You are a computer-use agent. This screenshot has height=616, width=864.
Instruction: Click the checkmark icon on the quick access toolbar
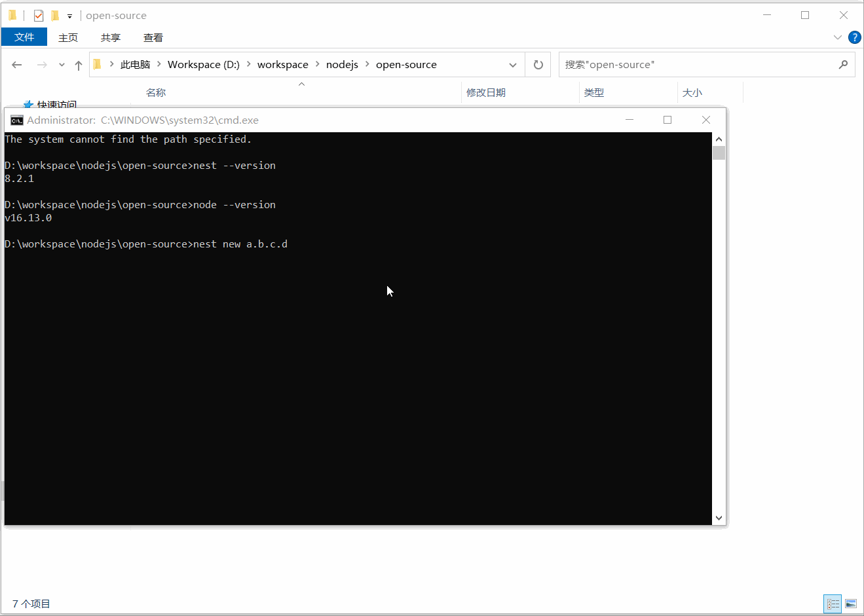coord(38,15)
